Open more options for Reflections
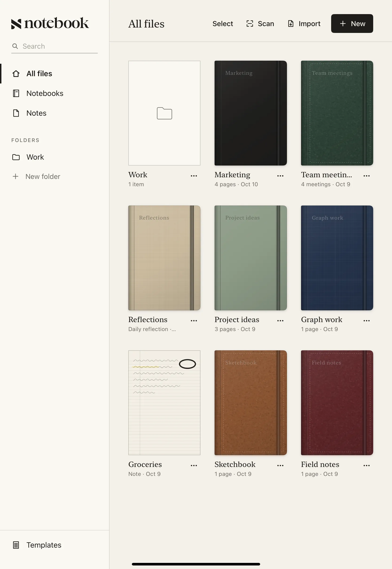Image resolution: width=392 pixels, height=569 pixels. (194, 321)
